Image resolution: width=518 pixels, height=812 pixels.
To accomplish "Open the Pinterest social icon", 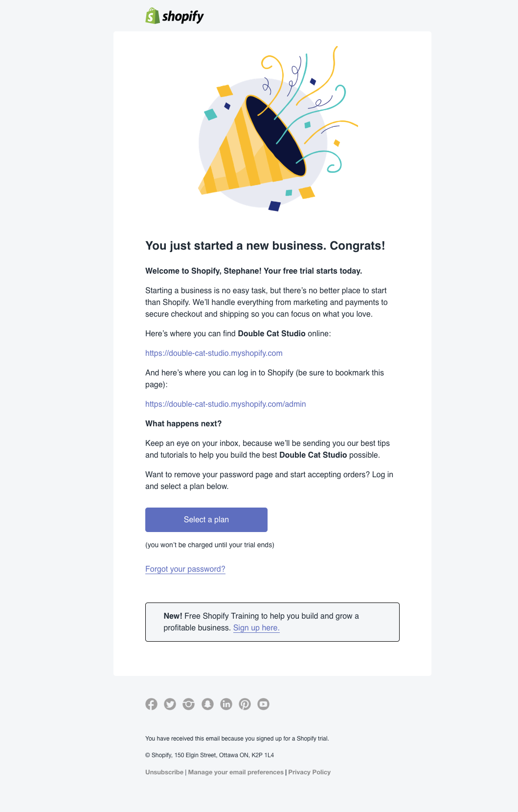I will click(245, 704).
